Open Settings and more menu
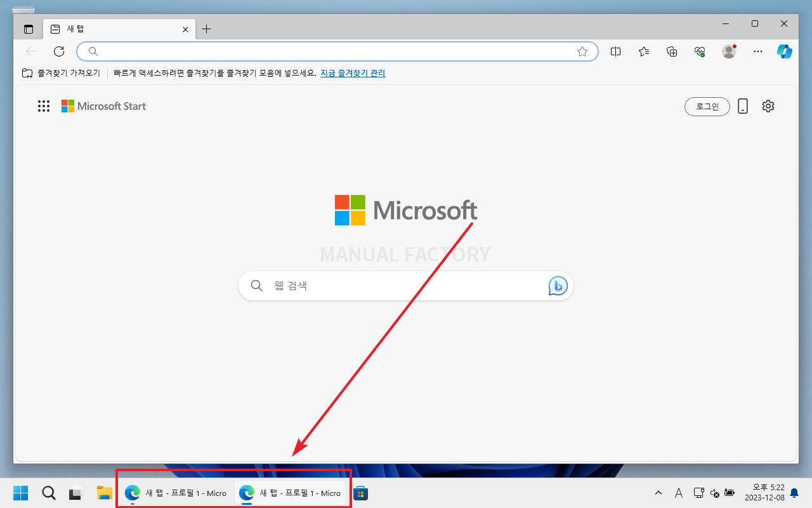 pos(757,51)
